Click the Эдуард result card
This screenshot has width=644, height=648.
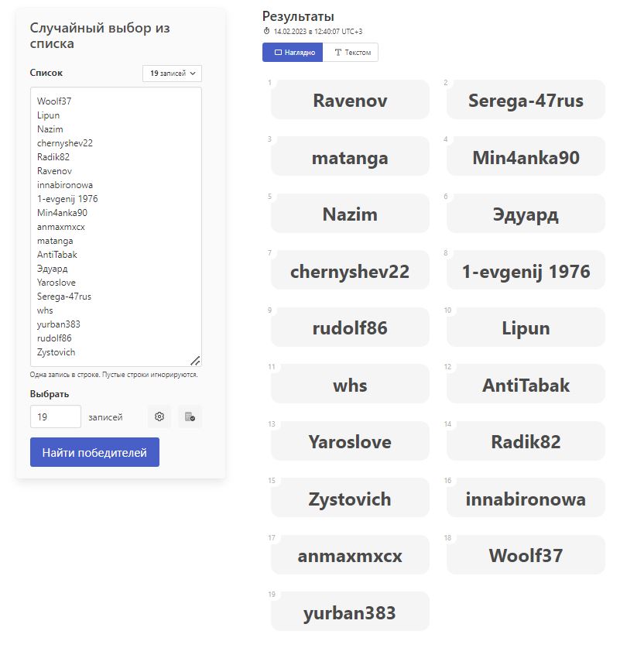pyautogui.click(x=526, y=214)
